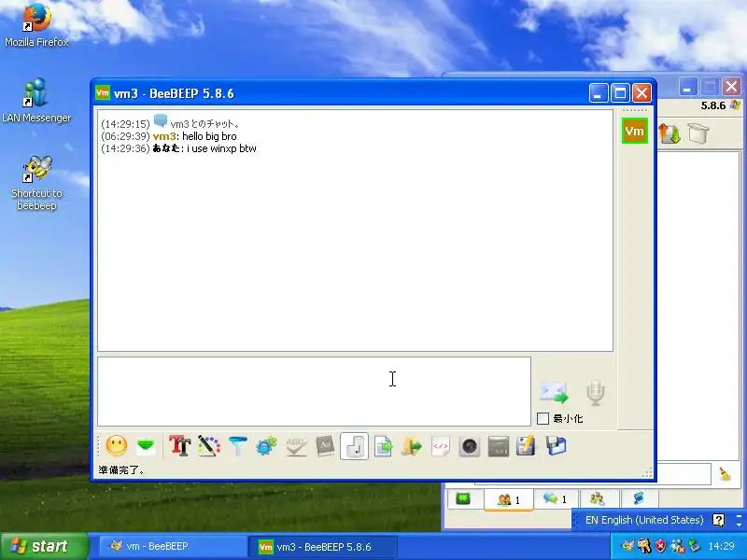Click vm3 - BeeBEEP 5.8.6 taskbar button
The image size is (747, 560).
[x=322, y=547]
